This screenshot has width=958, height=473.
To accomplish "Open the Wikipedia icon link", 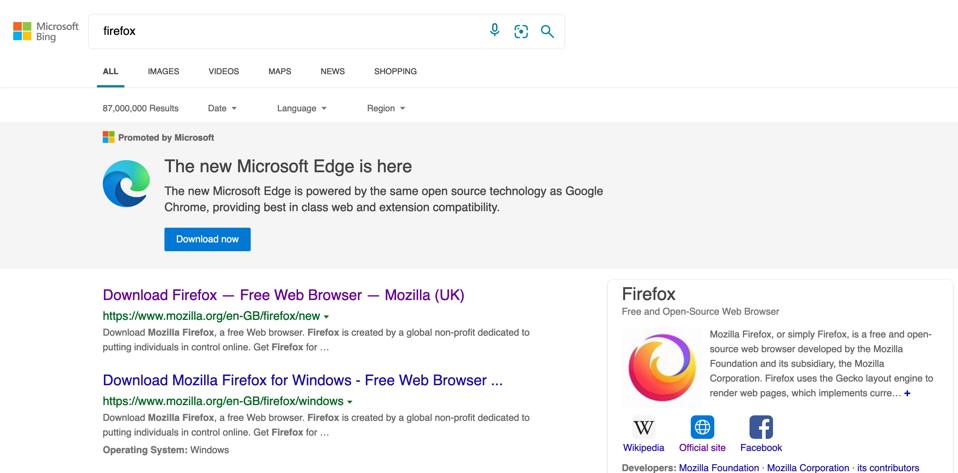I will pos(643,428).
